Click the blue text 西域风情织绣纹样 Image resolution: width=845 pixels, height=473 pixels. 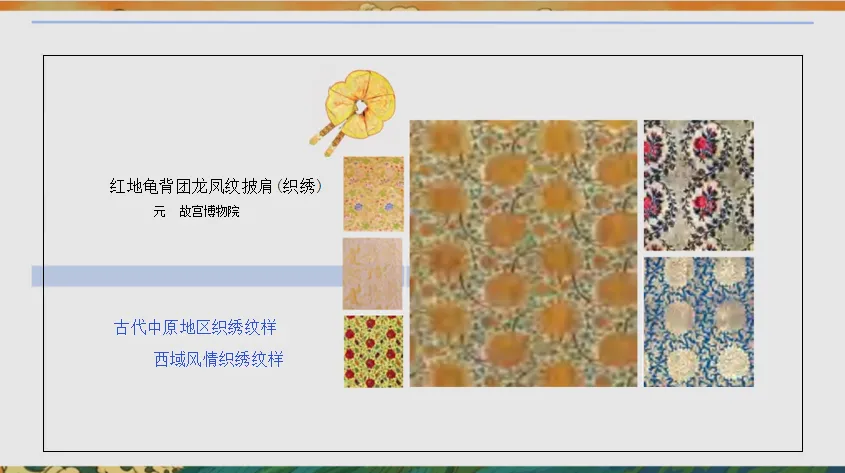218,359
